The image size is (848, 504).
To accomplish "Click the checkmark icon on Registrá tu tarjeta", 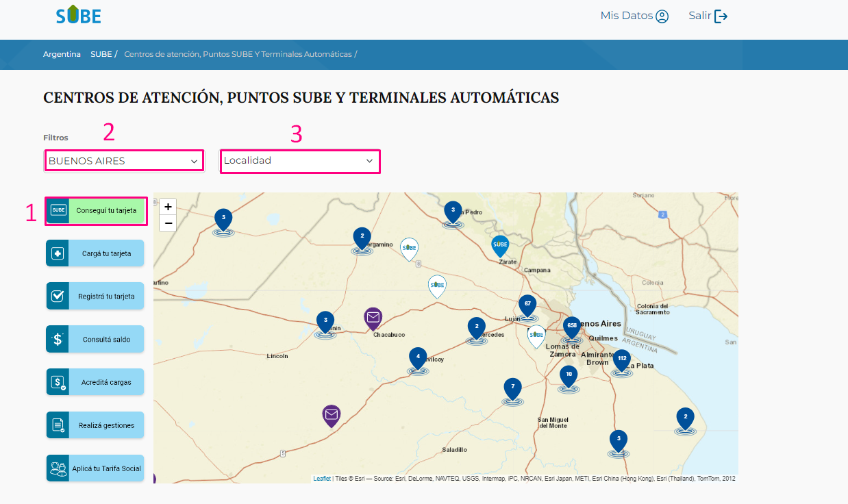I will point(58,297).
